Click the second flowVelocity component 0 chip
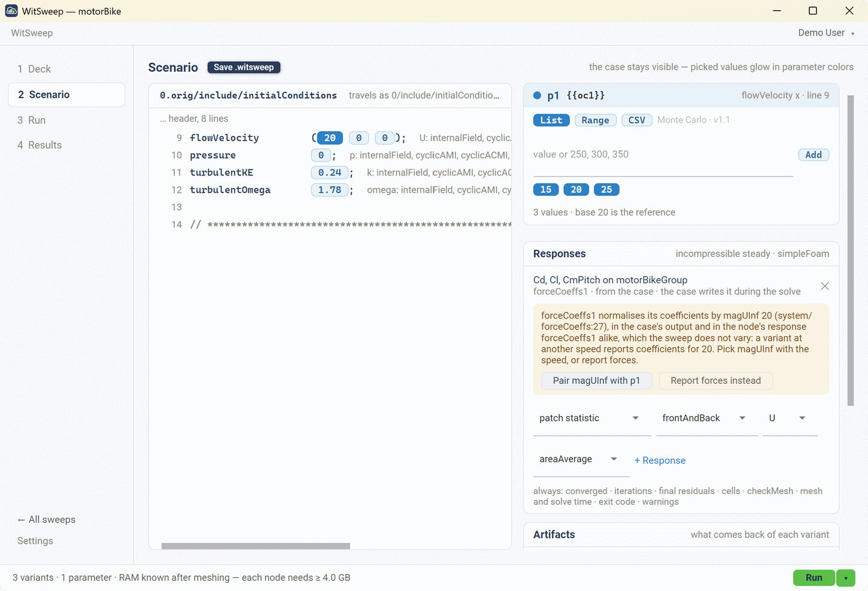Viewport: 868px width, 591px height. coord(359,138)
